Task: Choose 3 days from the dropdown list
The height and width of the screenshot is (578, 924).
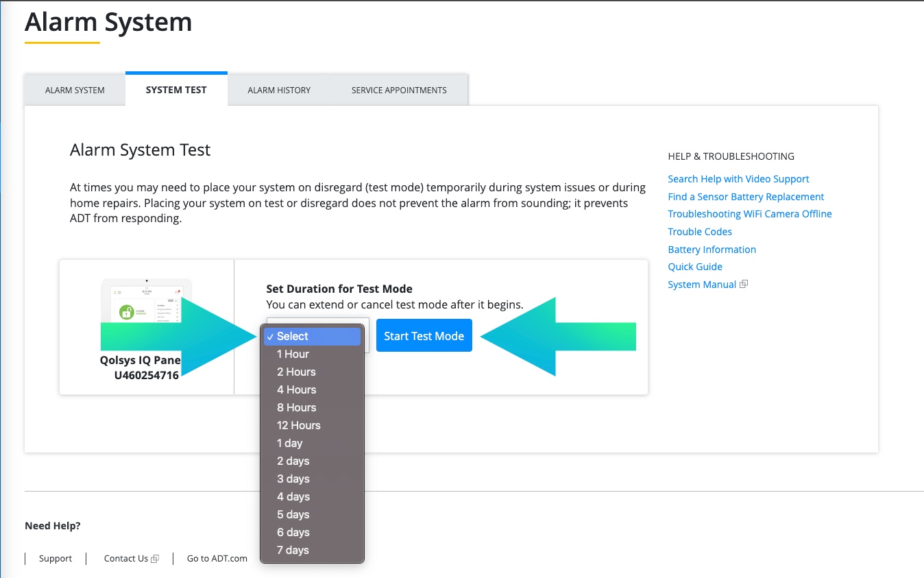Action: 293,479
